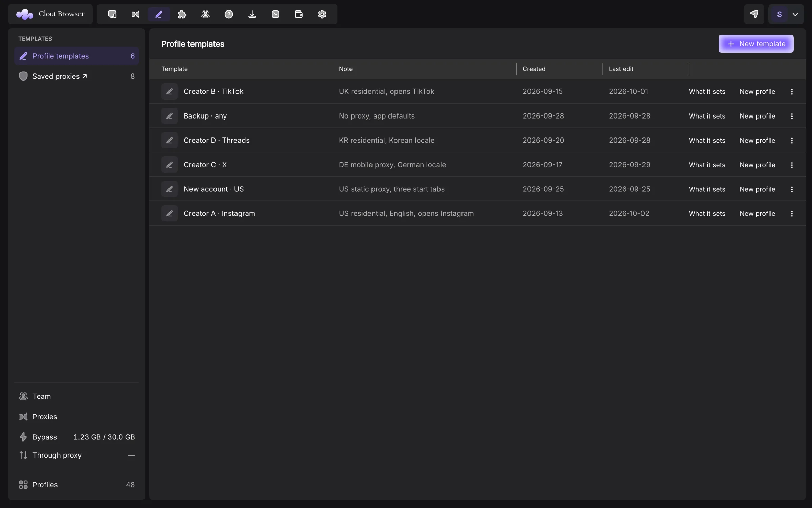
Task: Click the download icon in toolbar
Action: tap(252, 14)
